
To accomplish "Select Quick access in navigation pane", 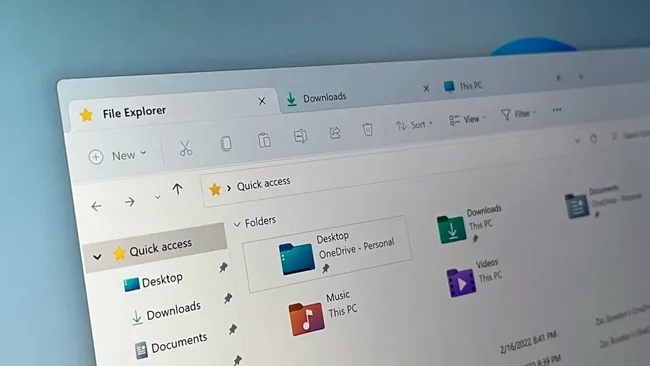I will (155, 249).
